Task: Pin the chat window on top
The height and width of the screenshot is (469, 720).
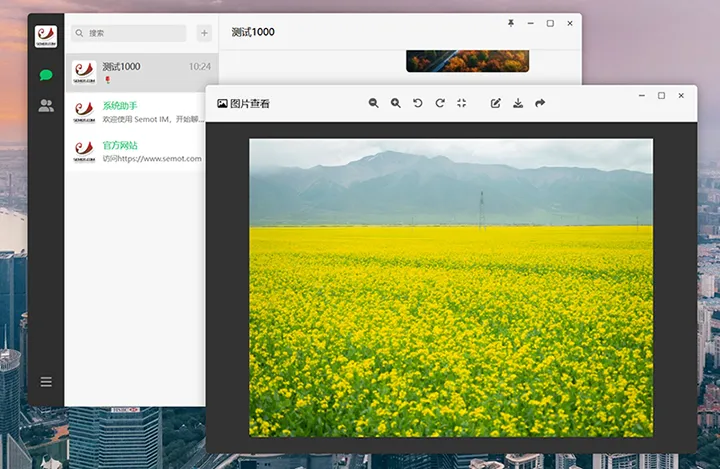Action: (x=510, y=23)
